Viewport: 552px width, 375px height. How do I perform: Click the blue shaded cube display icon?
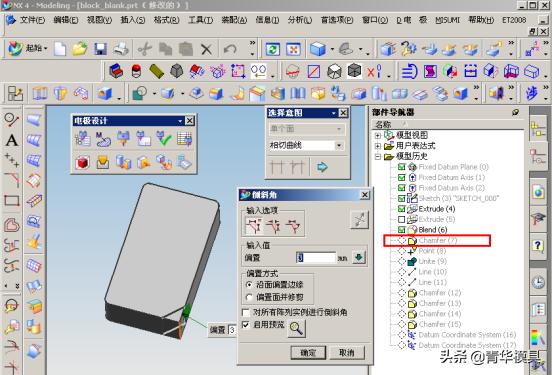318,49
